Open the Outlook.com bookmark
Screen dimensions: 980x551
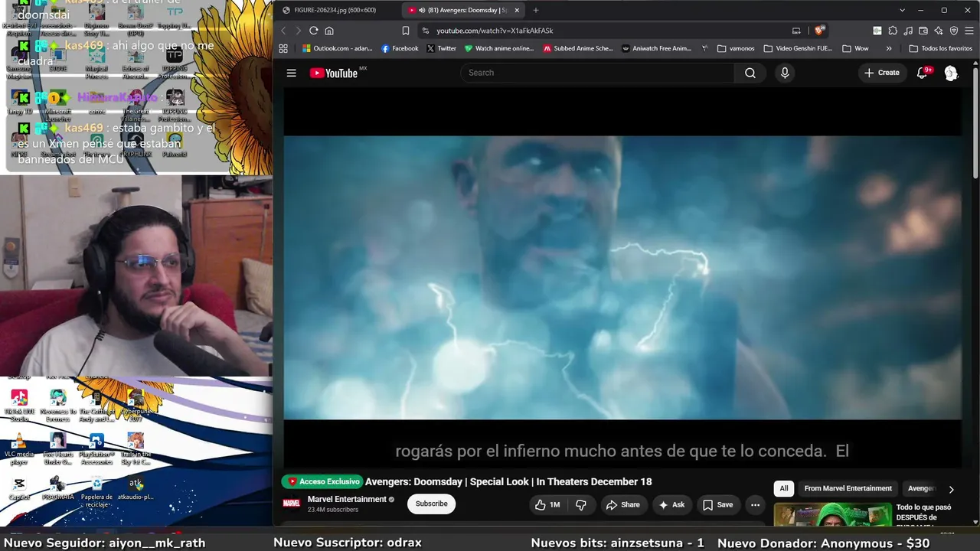[337, 48]
